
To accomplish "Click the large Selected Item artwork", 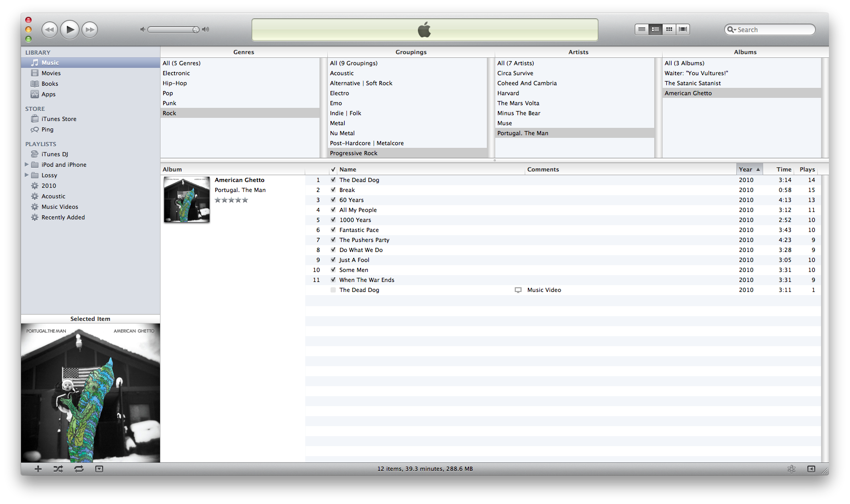I will 91,393.
